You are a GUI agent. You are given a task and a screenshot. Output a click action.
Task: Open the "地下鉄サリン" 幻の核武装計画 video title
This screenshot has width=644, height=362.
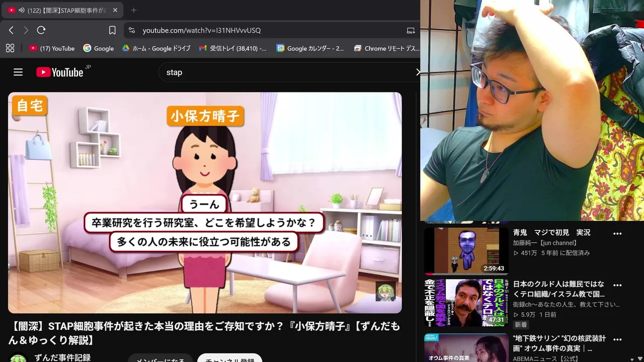pyautogui.click(x=559, y=343)
